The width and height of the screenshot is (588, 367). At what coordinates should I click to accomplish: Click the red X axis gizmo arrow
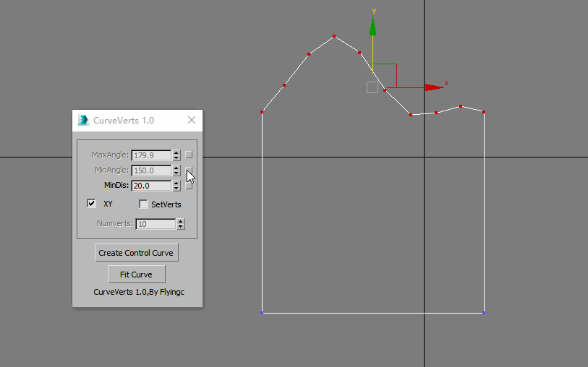434,87
